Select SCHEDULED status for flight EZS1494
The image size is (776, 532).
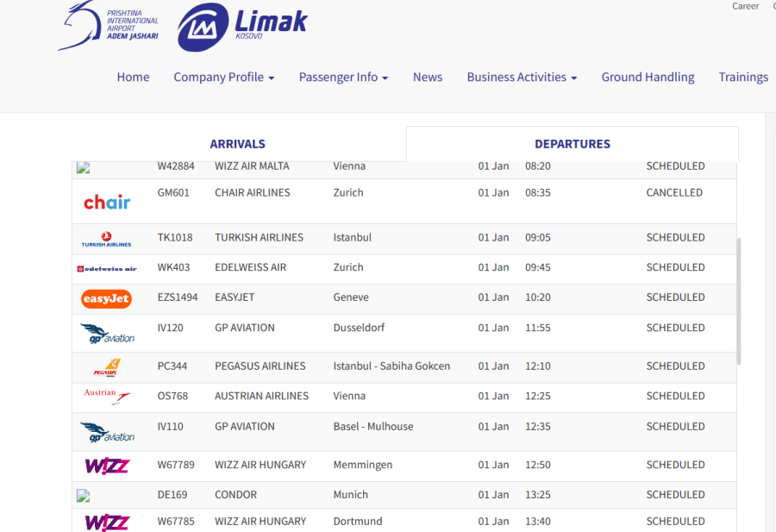[675, 297]
